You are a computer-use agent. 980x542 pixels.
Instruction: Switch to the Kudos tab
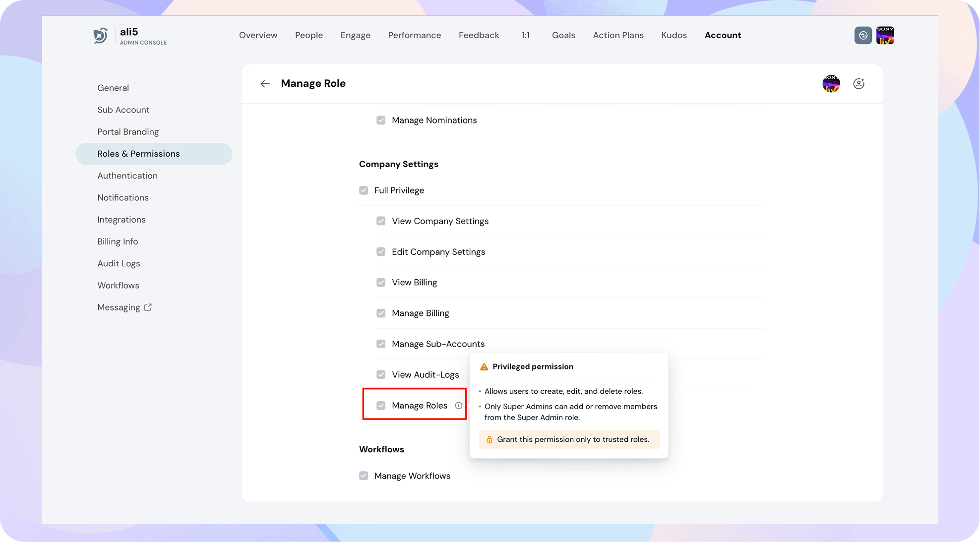click(x=674, y=35)
